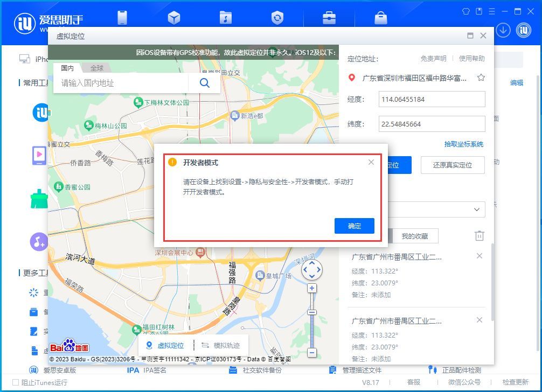Open the toolbox briefcase icon in top toolbar
Viewport: 542px width, 392px height.
[329, 18]
